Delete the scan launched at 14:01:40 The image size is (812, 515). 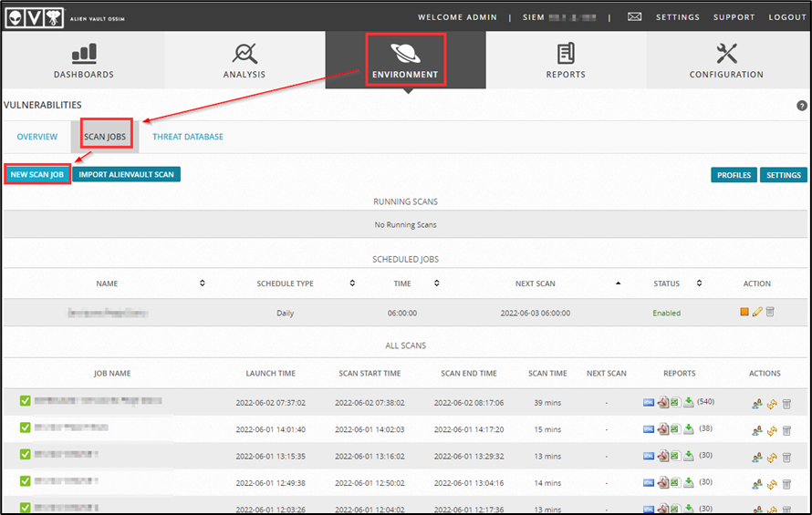[786, 429]
